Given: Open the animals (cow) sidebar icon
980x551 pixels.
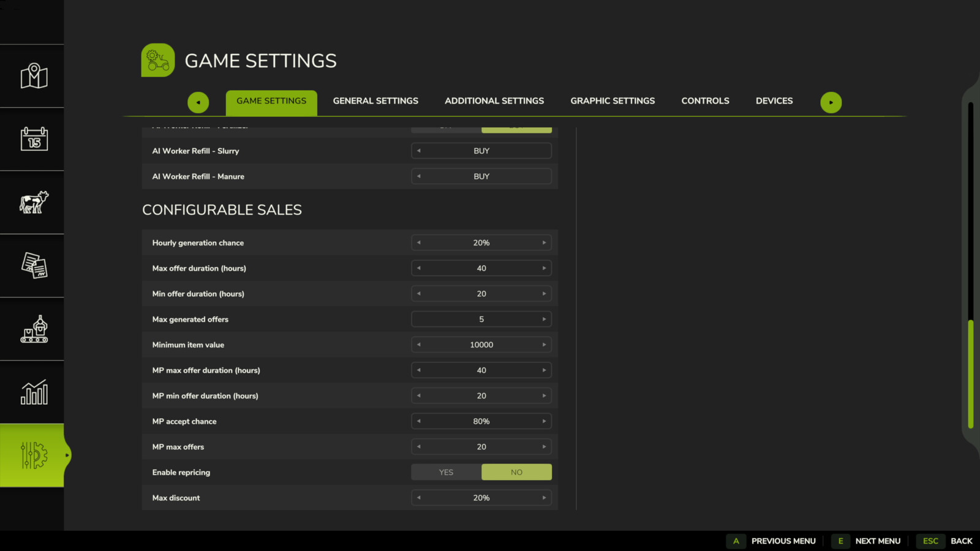Looking at the screenshot, I should [34, 202].
